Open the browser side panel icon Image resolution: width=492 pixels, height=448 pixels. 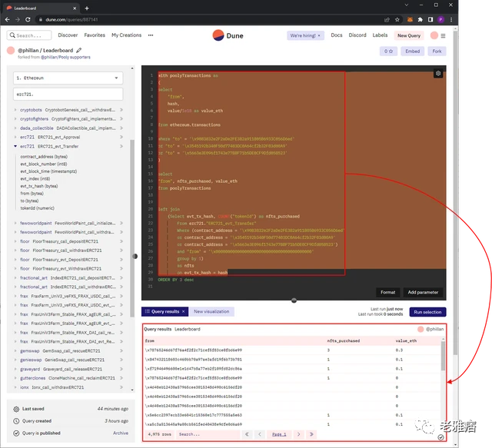click(x=430, y=19)
